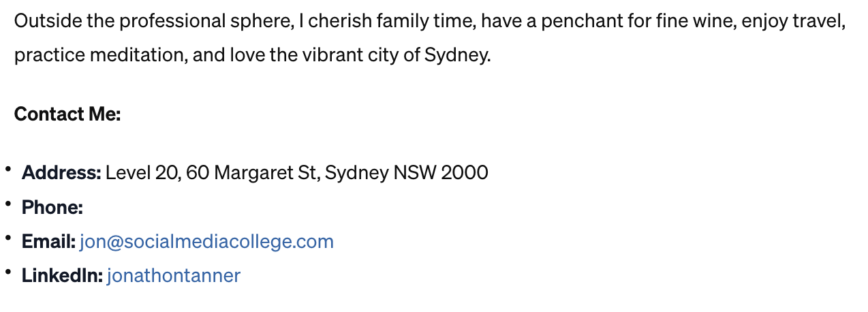
Task: Click the bold "Email:" label
Action: 48,241
